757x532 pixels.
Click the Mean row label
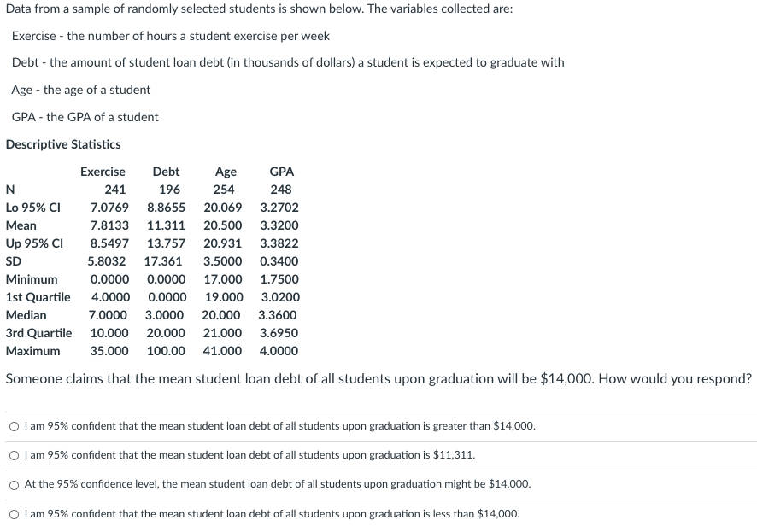coord(20,225)
